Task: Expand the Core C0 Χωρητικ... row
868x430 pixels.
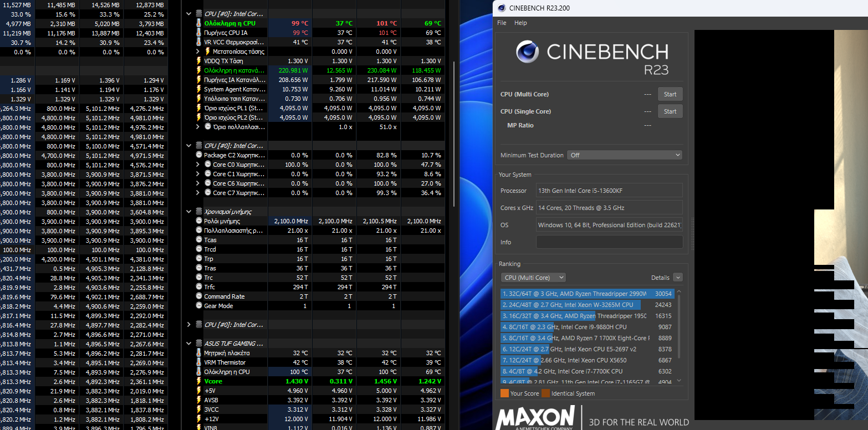Action: pyautogui.click(x=198, y=165)
